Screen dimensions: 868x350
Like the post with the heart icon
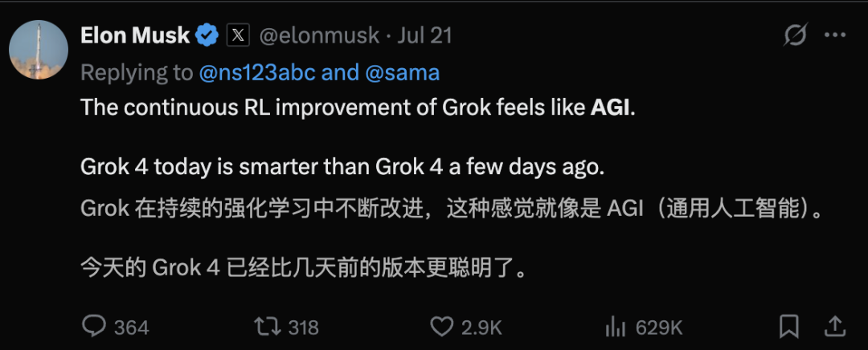[441, 326]
